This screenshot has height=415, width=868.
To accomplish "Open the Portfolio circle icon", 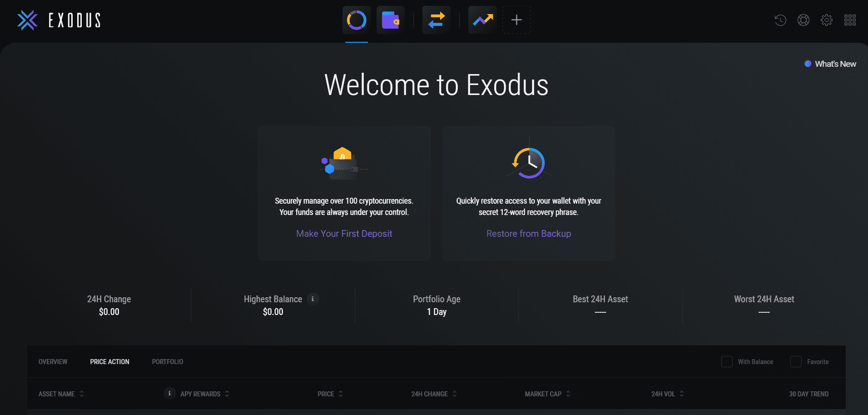I will [x=357, y=20].
